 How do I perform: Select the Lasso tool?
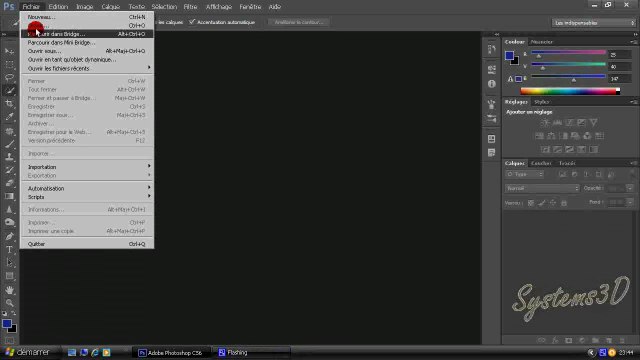[x=9, y=77]
